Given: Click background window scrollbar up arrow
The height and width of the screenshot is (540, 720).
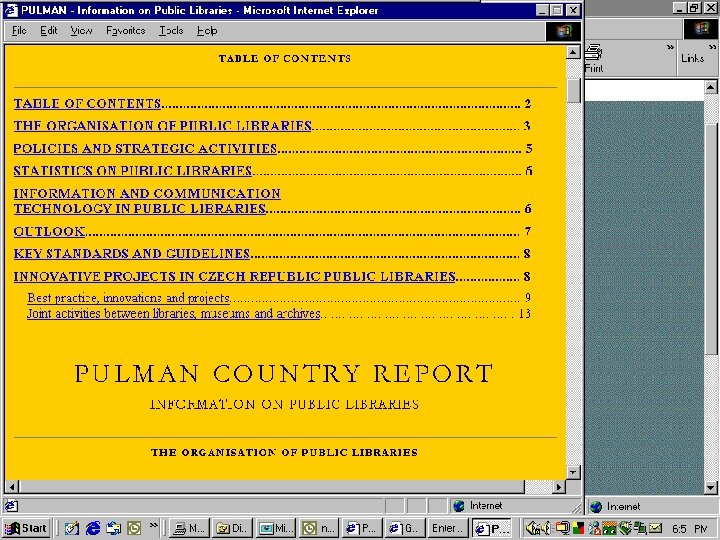Looking at the screenshot, I should point(711,87).
